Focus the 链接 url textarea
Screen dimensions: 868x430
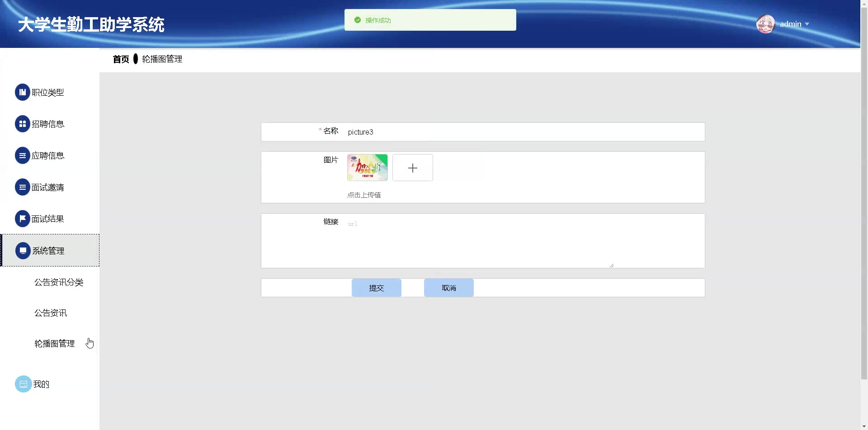click(480, 241)
